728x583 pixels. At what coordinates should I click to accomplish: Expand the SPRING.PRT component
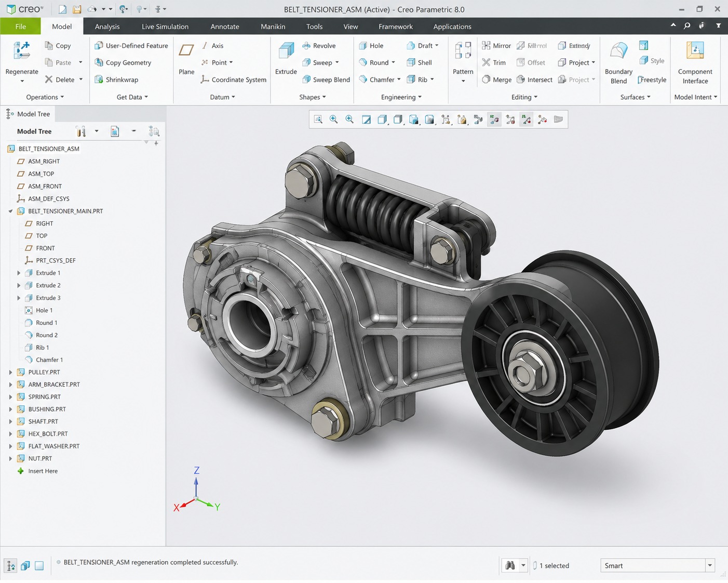(x=10, y=397)
